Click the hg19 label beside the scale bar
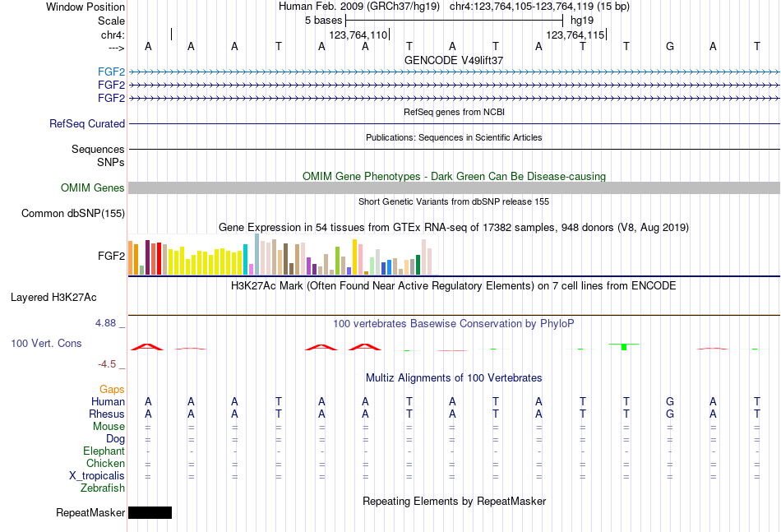Screen dimensions: 781x532 582,21
